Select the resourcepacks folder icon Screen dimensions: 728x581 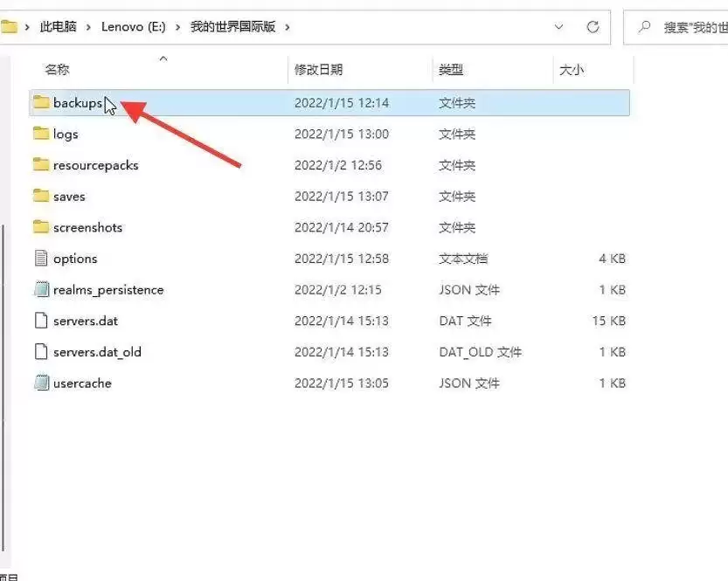click(x=41, y=164)
